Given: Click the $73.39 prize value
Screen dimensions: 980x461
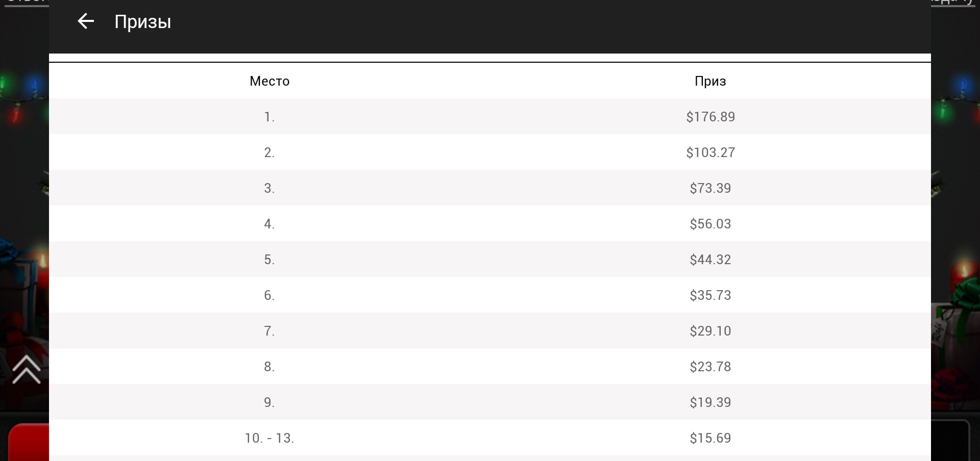Looking at the screenshot, I should click(710, 188).
